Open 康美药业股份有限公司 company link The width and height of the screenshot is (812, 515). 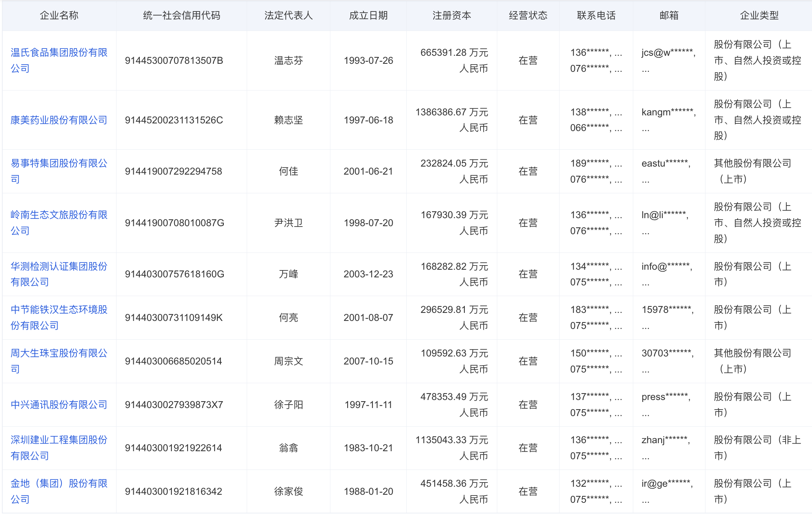tap(59, 120)
